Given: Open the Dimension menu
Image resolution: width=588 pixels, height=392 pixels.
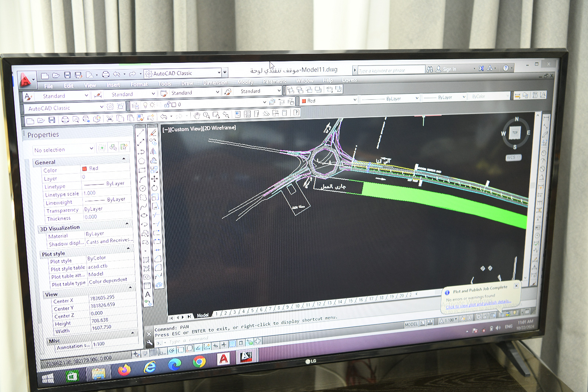Looking at the screenshot, I should click(215, 83).
